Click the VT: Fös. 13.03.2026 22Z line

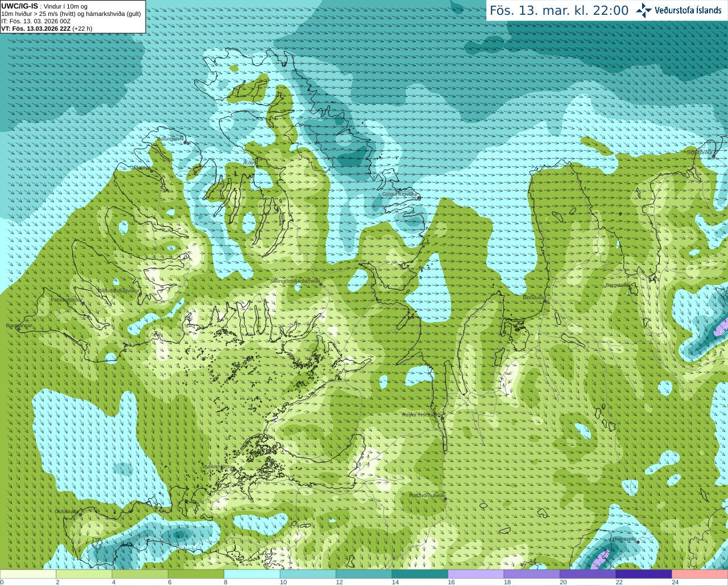pos(47,28)
